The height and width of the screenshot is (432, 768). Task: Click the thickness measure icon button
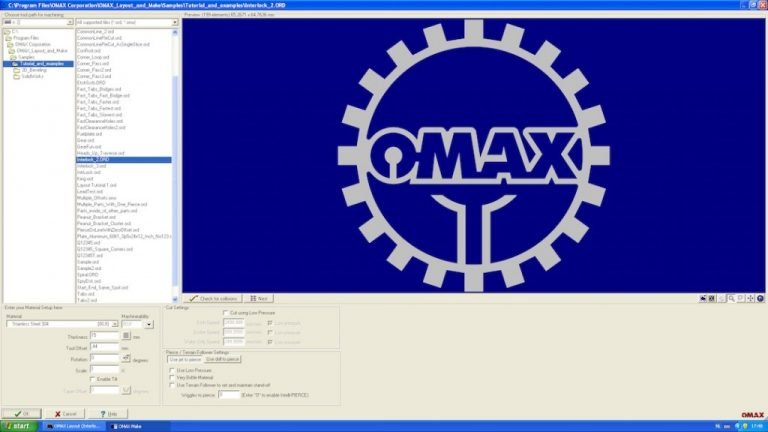pos(126,336)
